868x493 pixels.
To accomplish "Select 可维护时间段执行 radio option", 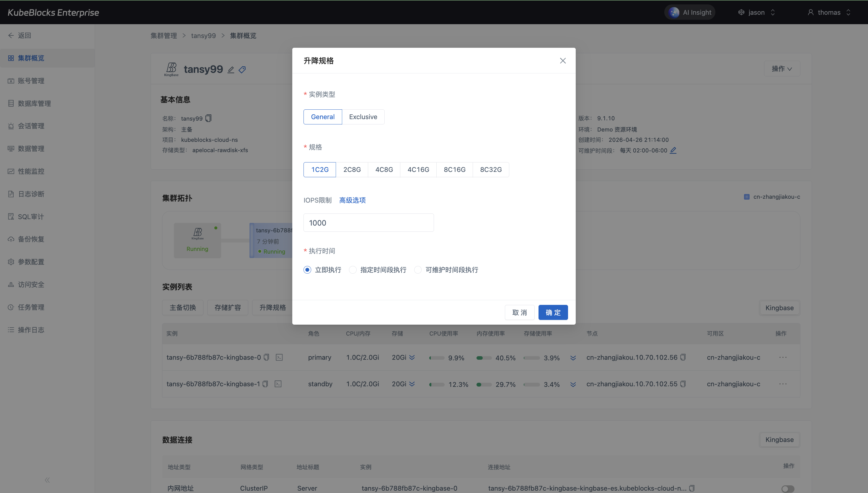I will point(418,270).
